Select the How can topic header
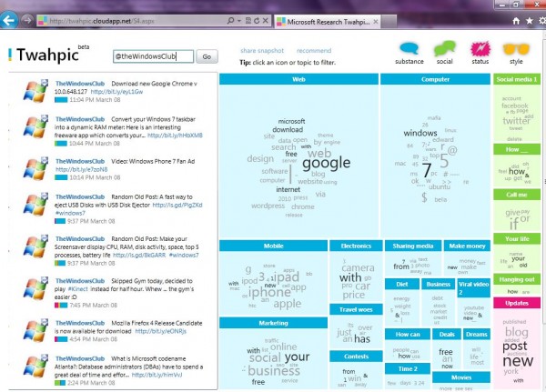 click(408, 334)
